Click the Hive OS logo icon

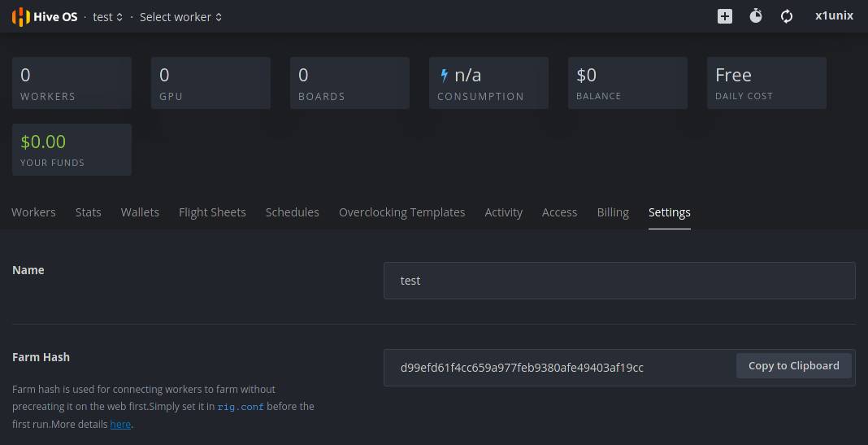(x=20, y=16)
